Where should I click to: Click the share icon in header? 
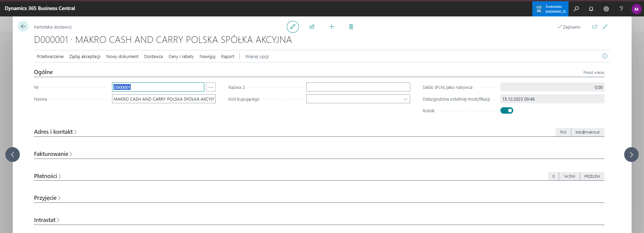(312, 27)
